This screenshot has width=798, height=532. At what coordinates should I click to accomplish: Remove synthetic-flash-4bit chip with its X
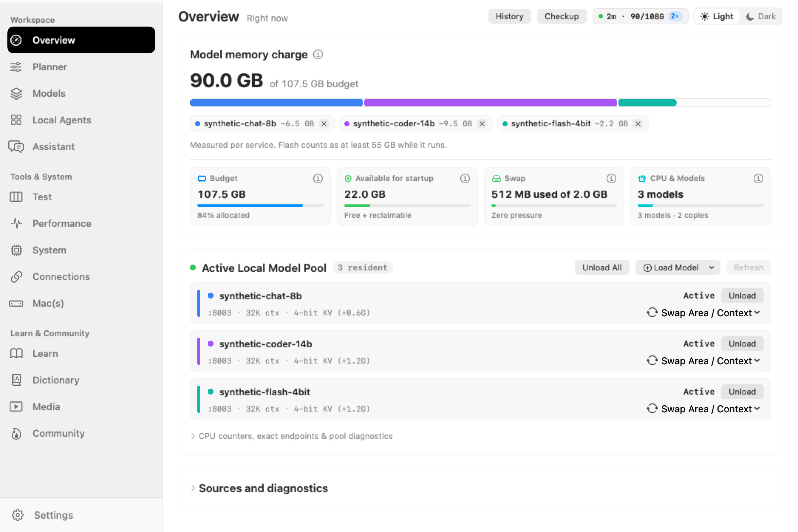coord(638,124)
